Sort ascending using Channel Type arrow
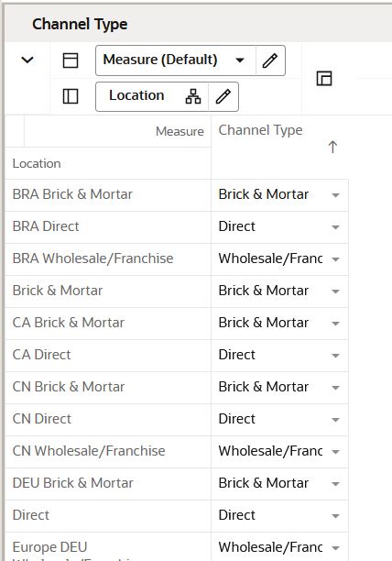This screenshot has height=561, width=392. coord(332,147)
